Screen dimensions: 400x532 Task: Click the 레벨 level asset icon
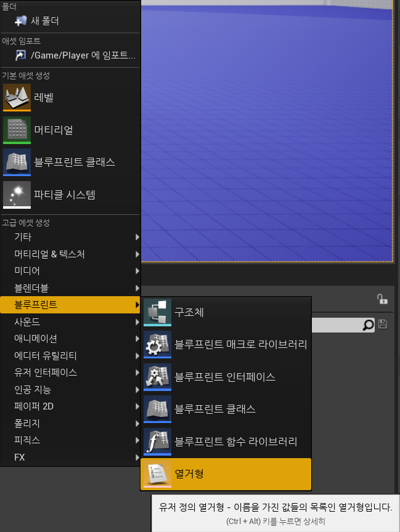pyautogui.click(x=17, y=98)
